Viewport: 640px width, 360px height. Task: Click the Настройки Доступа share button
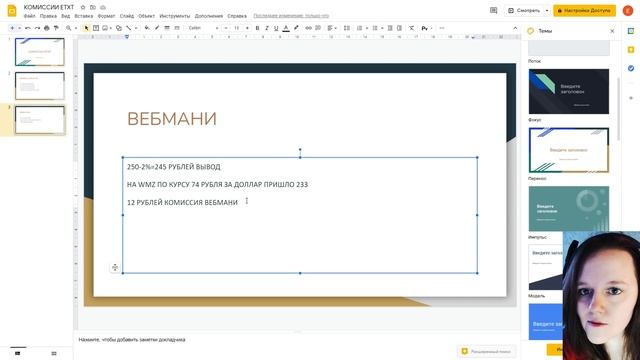[584, 10]
